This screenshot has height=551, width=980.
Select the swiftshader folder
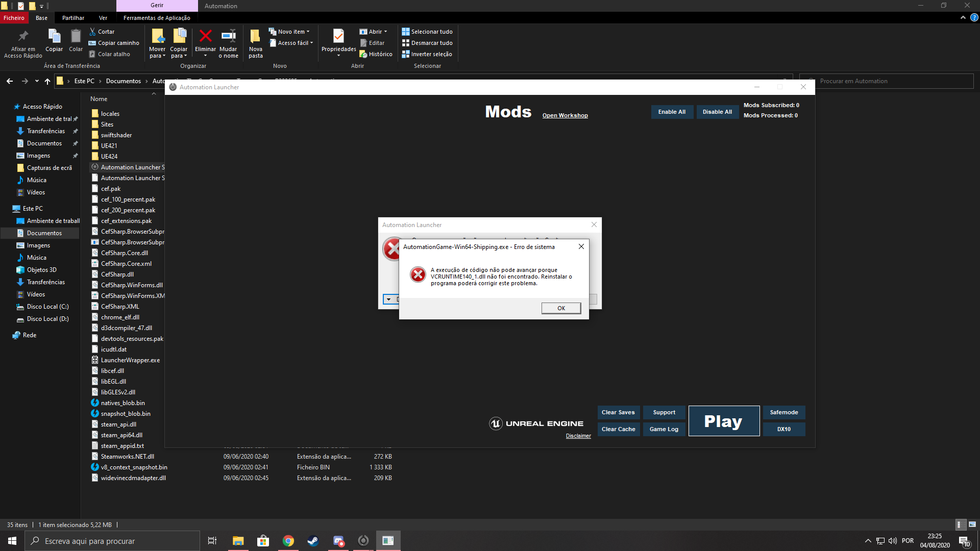[x=116, y=135]
